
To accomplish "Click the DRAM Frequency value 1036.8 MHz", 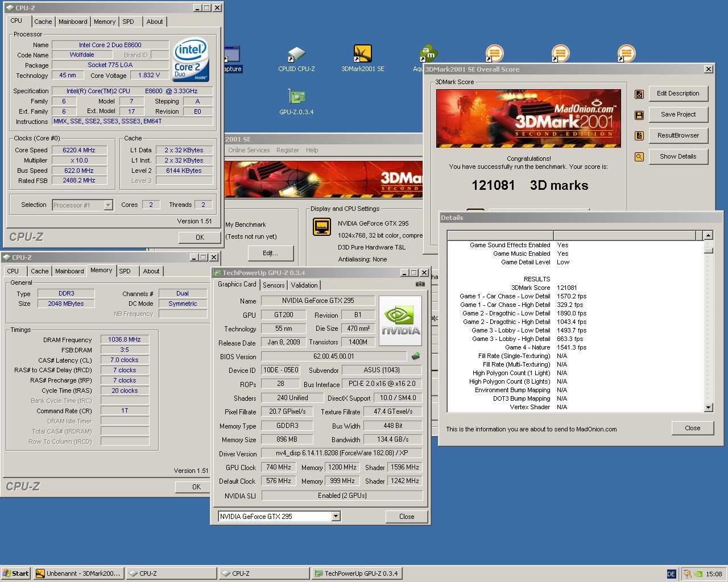I will click(x=124, y=339).
